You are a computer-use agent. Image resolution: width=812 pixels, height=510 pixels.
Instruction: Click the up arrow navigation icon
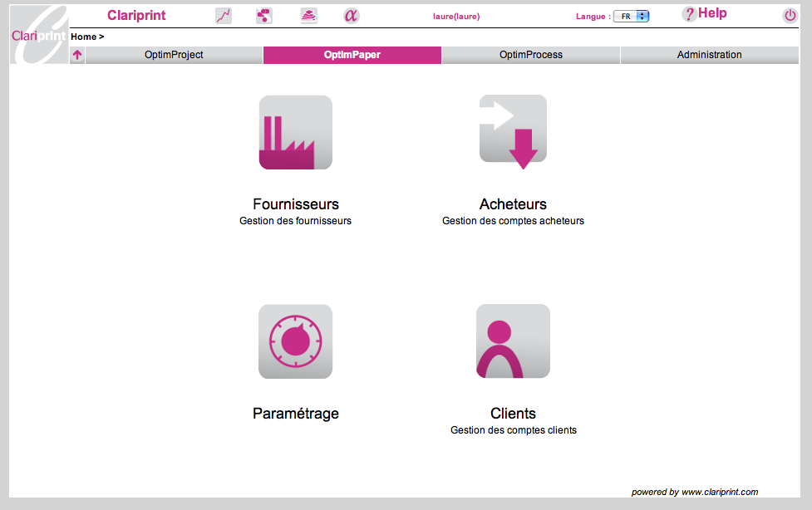77,56
